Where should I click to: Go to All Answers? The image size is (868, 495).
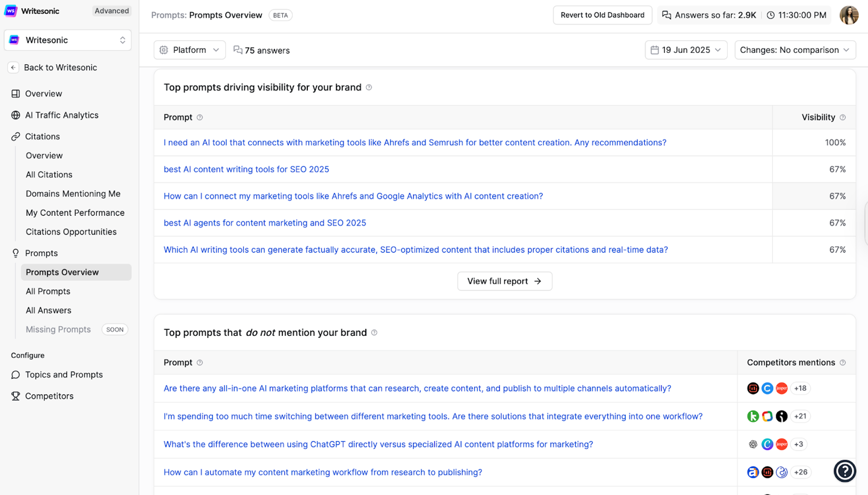click(48, 310)
